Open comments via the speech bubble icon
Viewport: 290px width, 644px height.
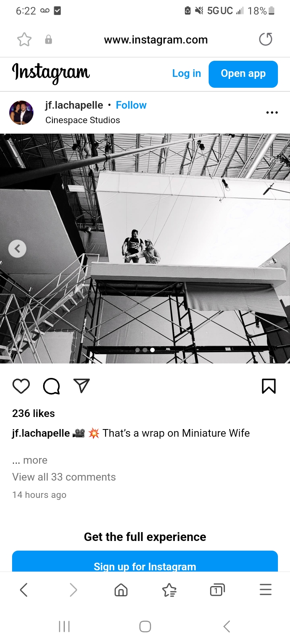52,386
